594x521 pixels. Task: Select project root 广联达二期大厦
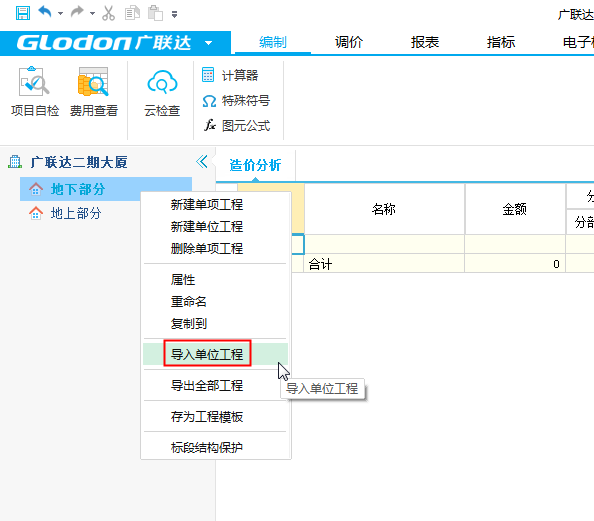[x=79, y=163]
